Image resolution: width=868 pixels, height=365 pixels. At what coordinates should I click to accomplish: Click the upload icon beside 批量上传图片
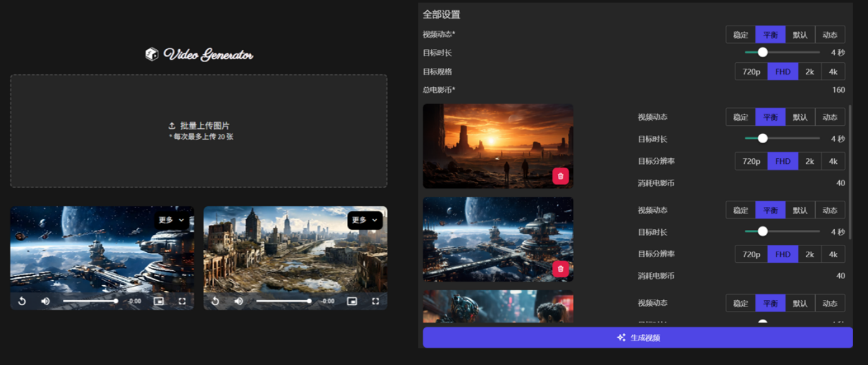tap(172, 126)
